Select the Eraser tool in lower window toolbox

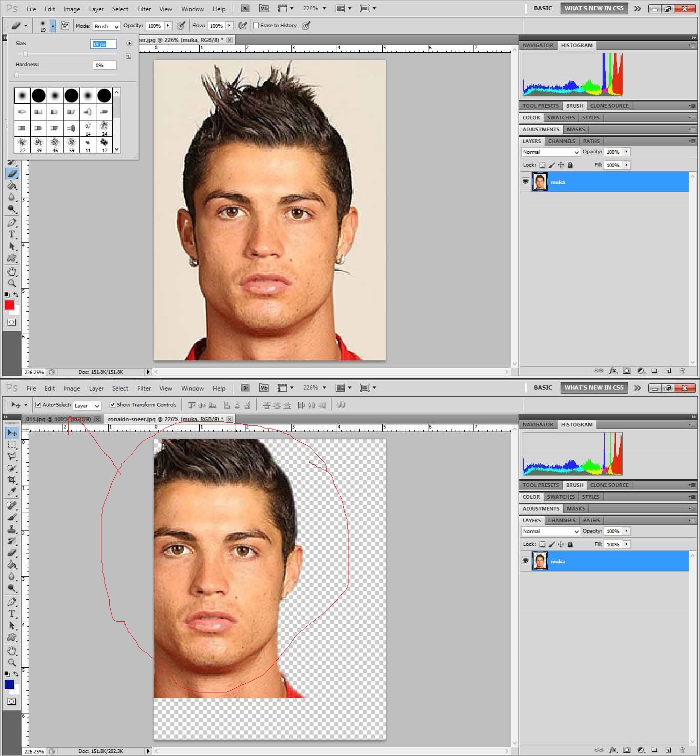[x=12, y=553]
